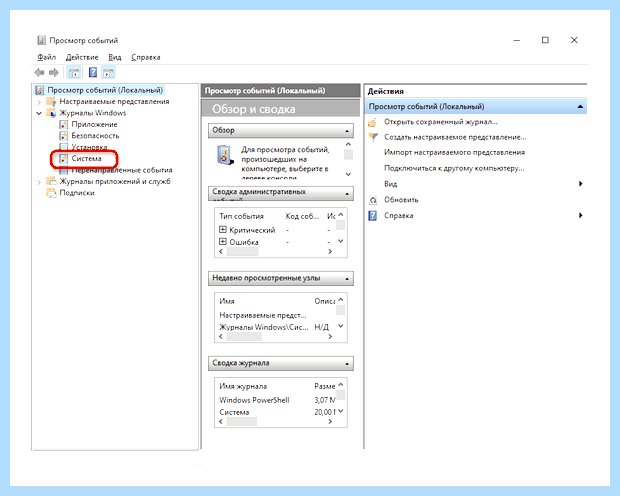Open the Действие menu

pos(82,57)
